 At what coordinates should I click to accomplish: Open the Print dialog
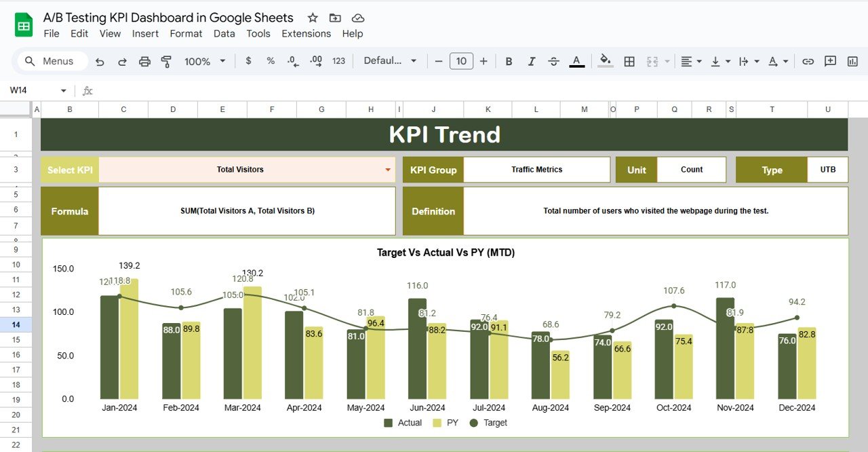coord(144,60)
